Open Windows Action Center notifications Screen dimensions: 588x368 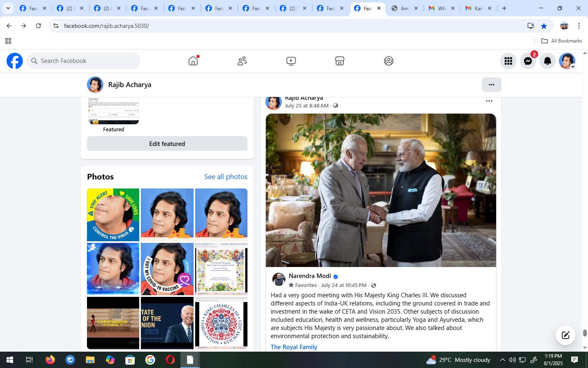coord(575,360)
